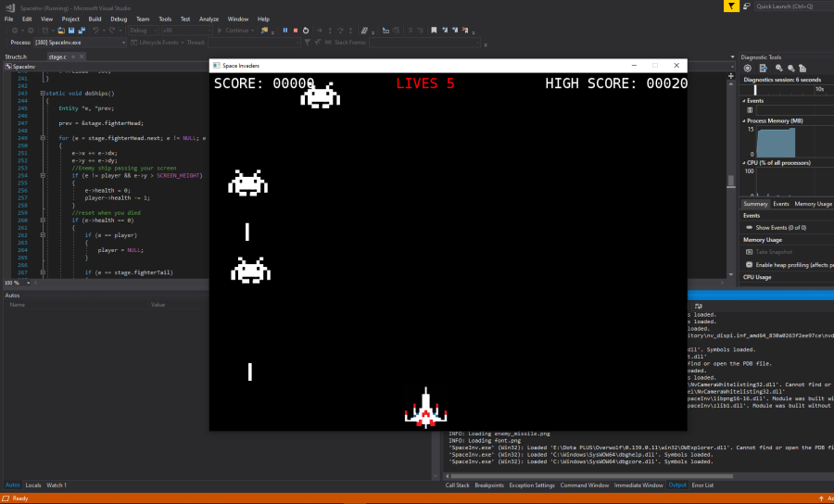
Task: Go to the next bookmark
Action: click(x=455, y=31)
